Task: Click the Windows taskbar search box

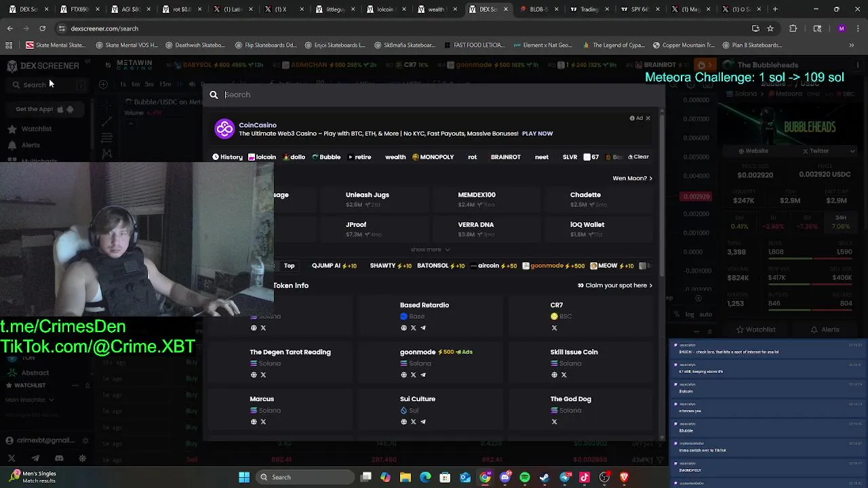Action: (x=304, y=477)
